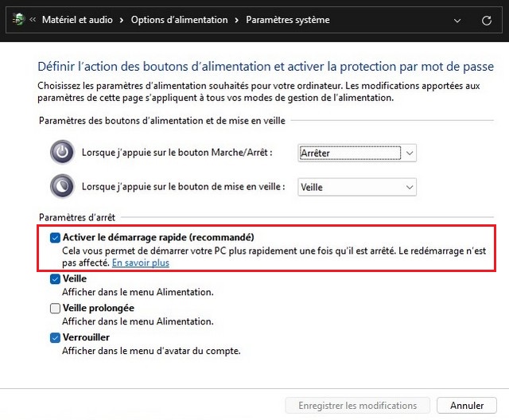Viewport: 509px width, 420px height.
Task: Expand the address bar history chevron
Action: [x=457, y=20]
